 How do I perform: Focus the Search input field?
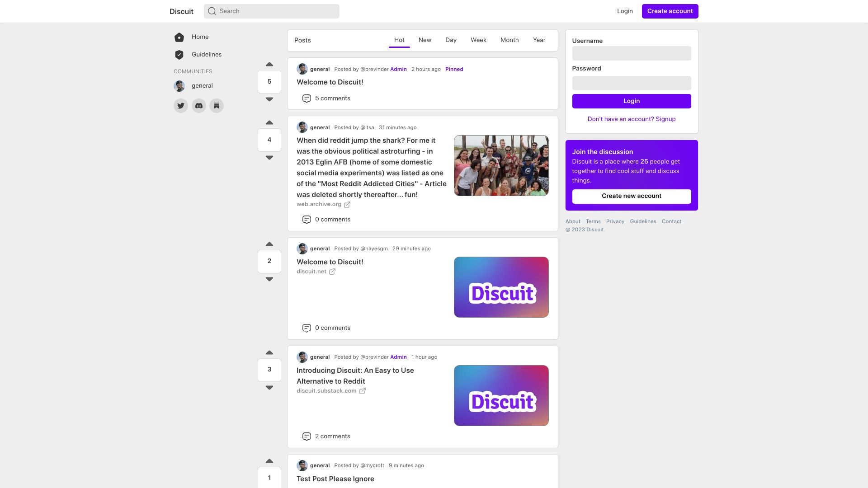click(272, 11)
